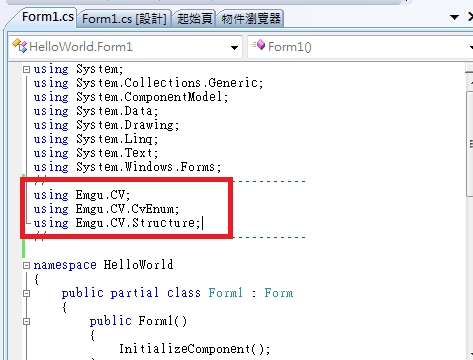Open the 起始頁 start page tab

tap(194, 19)
